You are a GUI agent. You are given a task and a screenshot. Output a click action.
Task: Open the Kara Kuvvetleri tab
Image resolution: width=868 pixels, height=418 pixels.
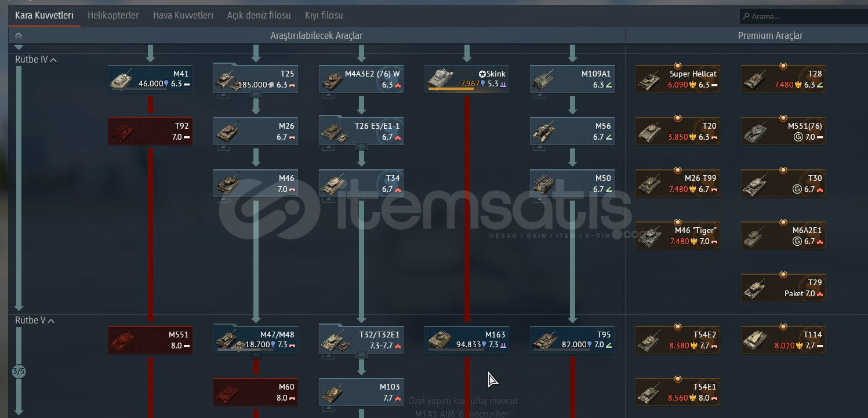click(44, 16)
